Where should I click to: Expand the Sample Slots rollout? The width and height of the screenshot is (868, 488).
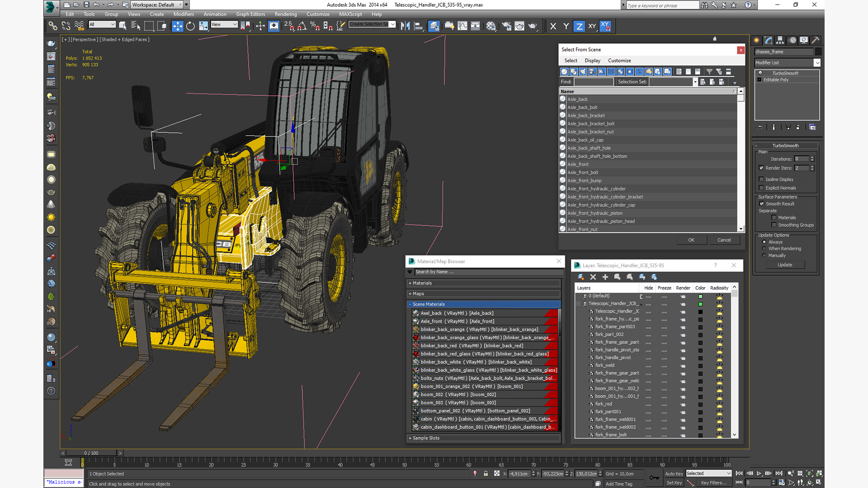click(x=484, y=438)
